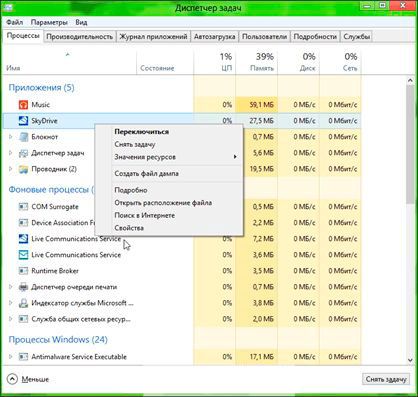
Task: Switch to the Службы tab
Action: click(357, 37)
